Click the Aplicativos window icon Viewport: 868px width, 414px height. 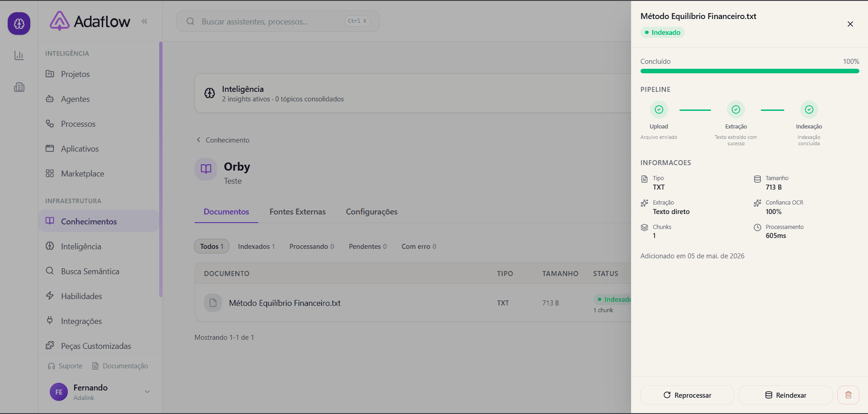50,148
